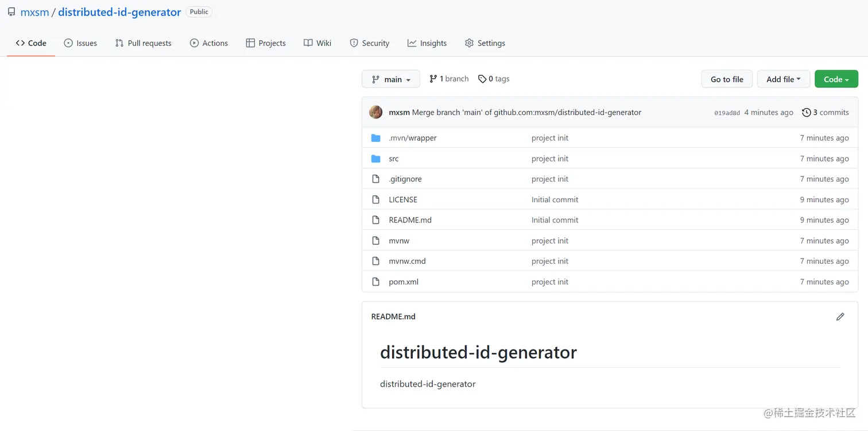Open the .gitignore file
The width and height of the screenshot is (868, 431).
pyautogui.click(x=405, y=179)
